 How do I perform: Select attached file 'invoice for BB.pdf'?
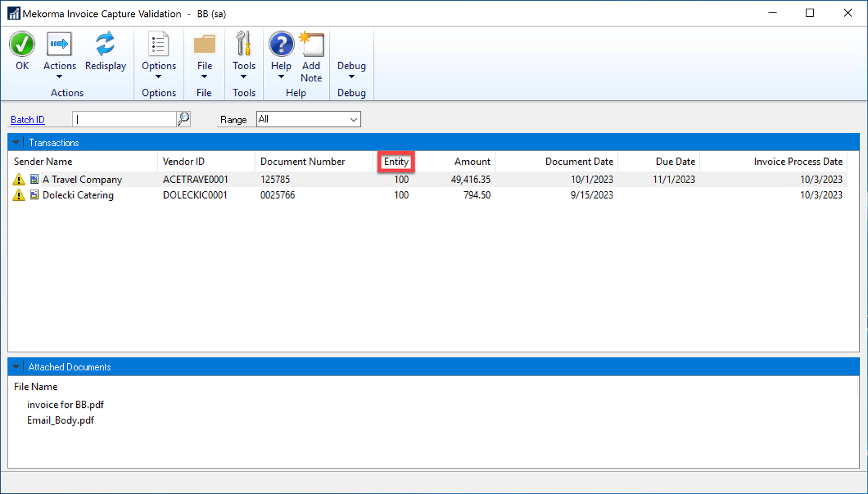[65, 405]
